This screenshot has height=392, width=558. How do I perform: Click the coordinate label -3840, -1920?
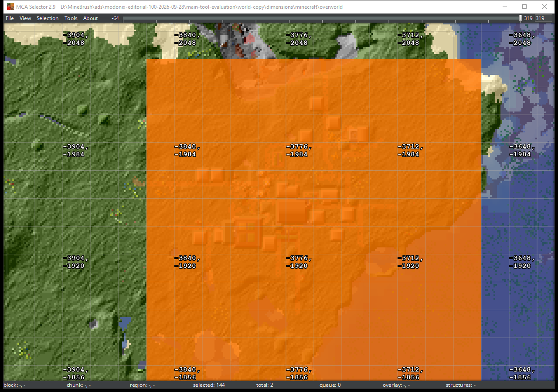tap(187, 262)
